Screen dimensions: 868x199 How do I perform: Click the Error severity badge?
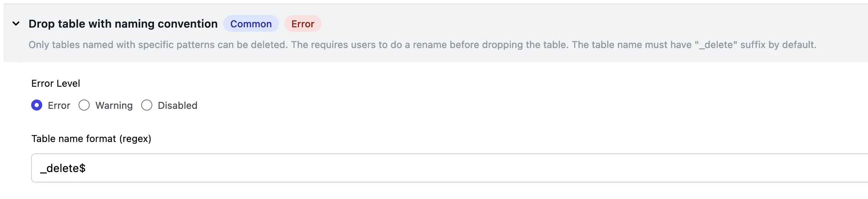[x=302, y=23]
